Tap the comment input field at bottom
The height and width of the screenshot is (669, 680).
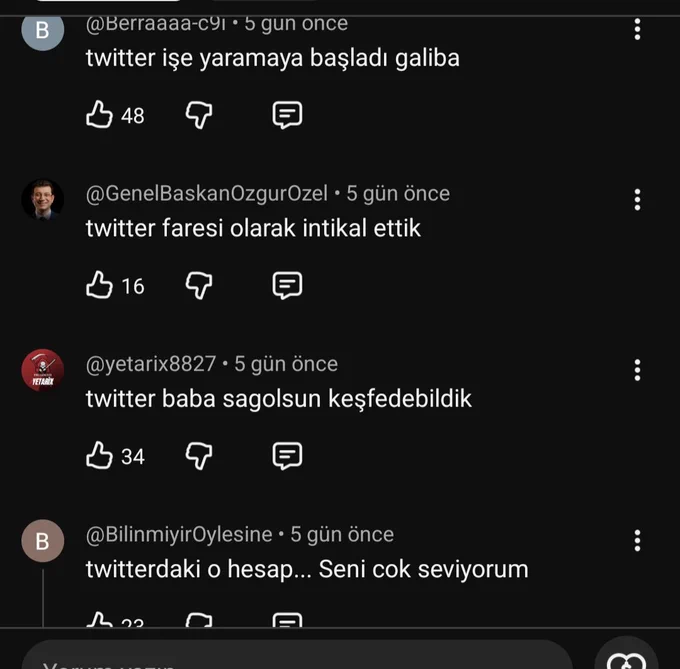(297, 655)
